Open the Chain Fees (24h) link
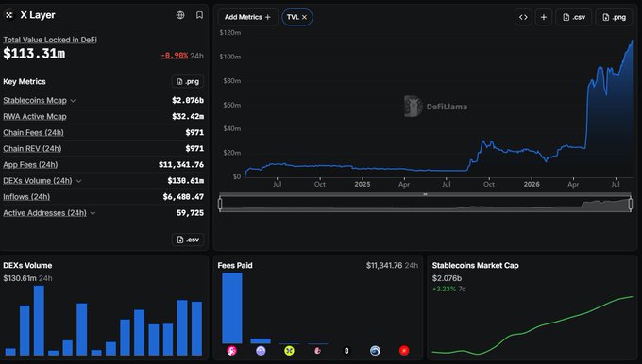Screen dimensions: 642x364 tap(34, 133)
